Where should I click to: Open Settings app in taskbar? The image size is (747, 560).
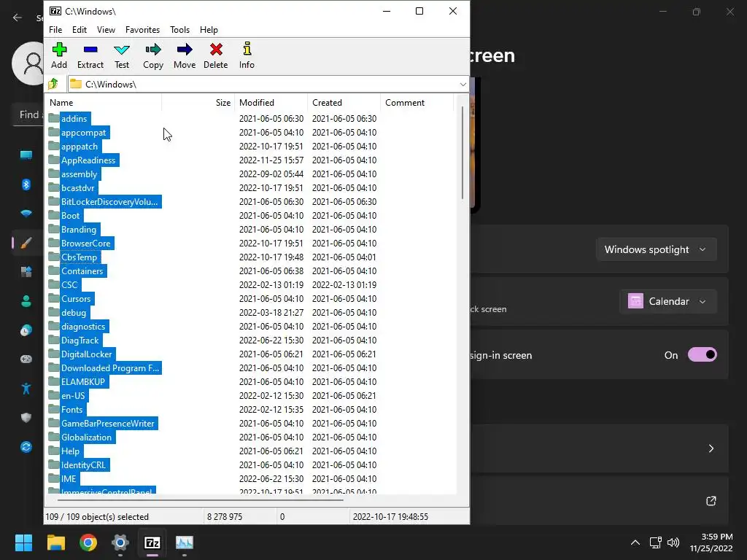[x=120, y=542]
